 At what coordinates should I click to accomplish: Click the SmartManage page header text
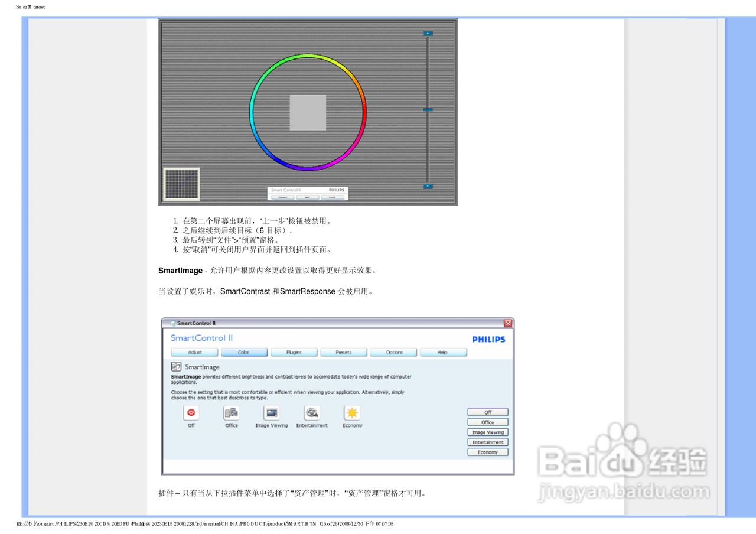(x=31, y=7)
